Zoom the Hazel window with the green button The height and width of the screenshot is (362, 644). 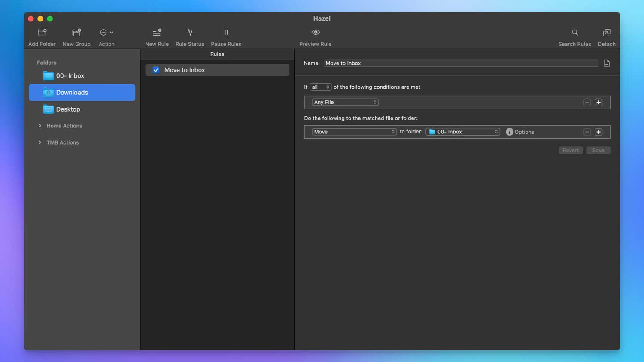coord(50,19)
